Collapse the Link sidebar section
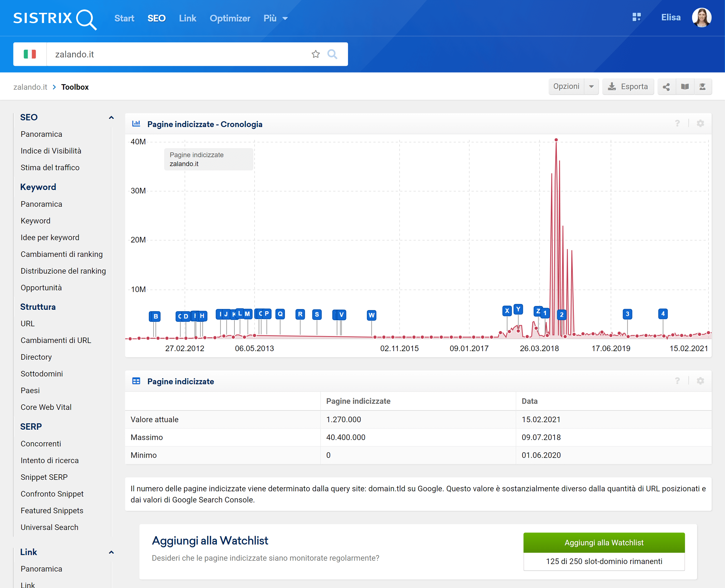 pos(111,552)
